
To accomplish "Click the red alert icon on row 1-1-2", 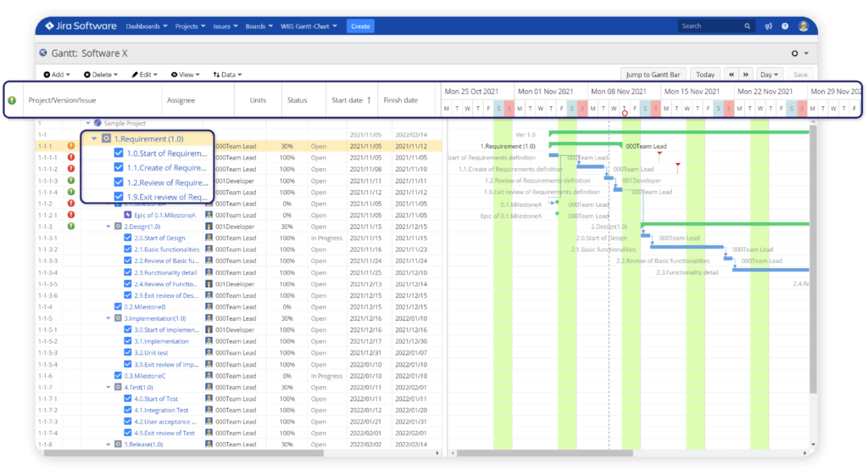I will (71, 204).
